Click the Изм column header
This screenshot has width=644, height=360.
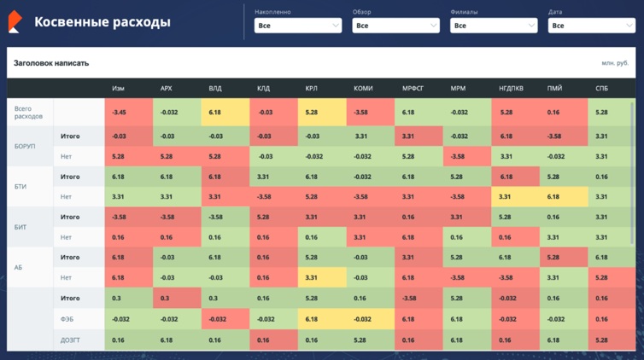pos(118,89)
